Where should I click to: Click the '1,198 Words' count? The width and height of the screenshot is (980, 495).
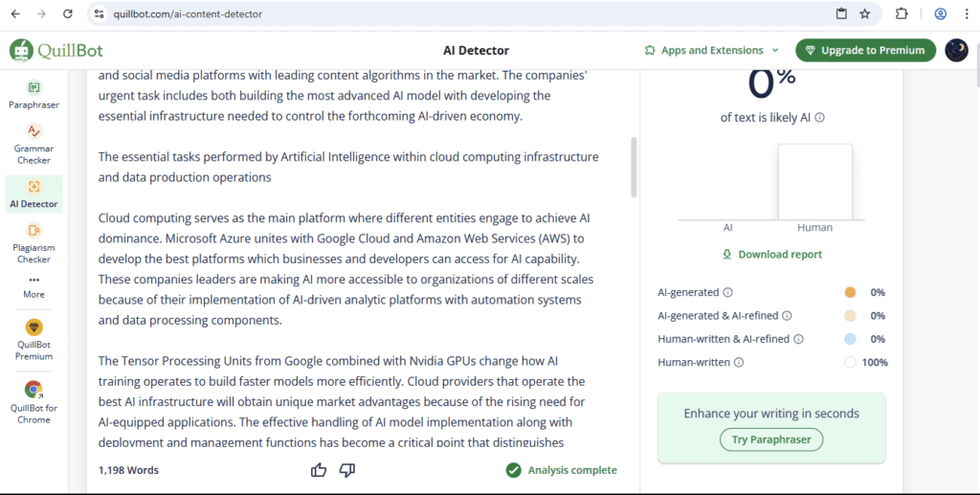pos(128,470)
